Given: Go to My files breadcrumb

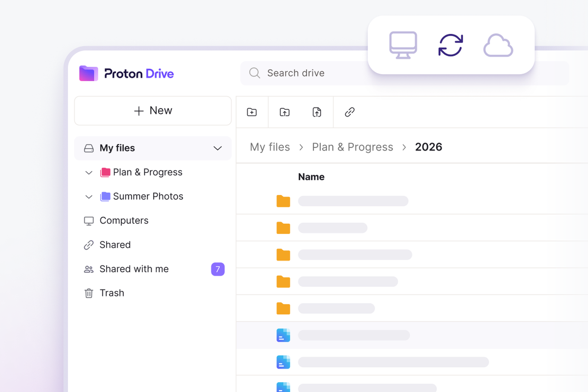Looking at the screenshot, I should pos(270,147).
